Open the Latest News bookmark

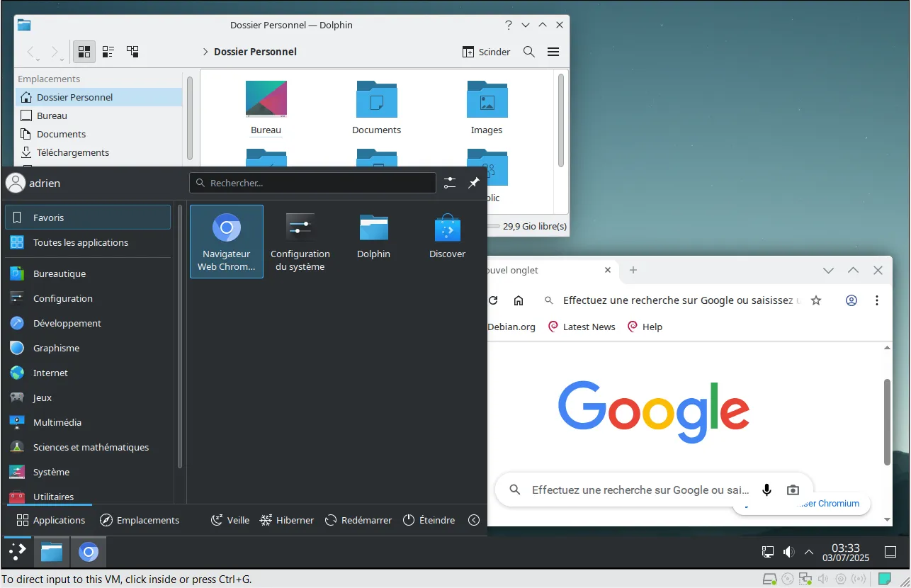582,327
